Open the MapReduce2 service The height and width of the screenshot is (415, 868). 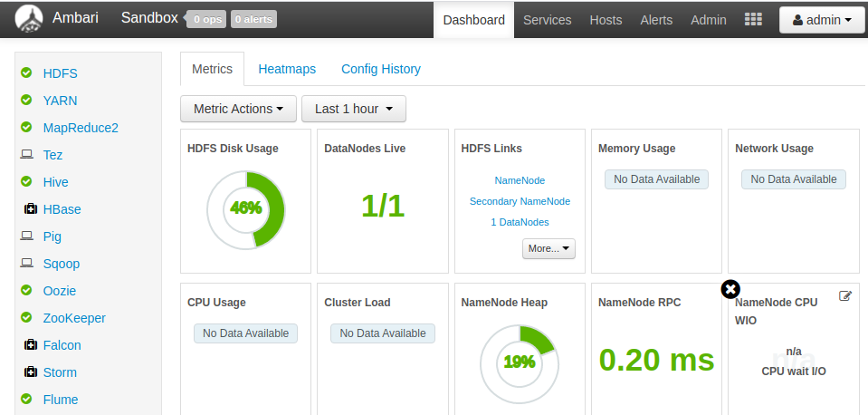(x=81, y=128)
